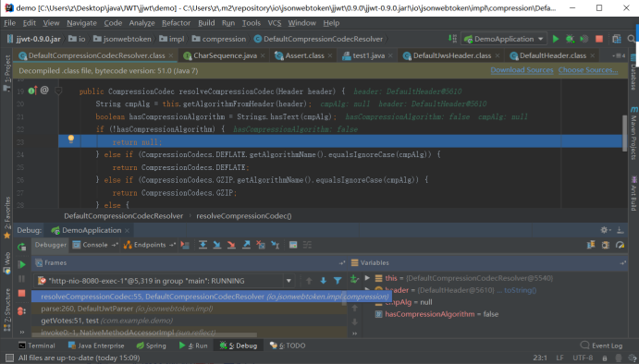The height and width of the screenshot is (364, 639).
Task: Open the Project Structure icon in the toolbar
Action: 617,39
